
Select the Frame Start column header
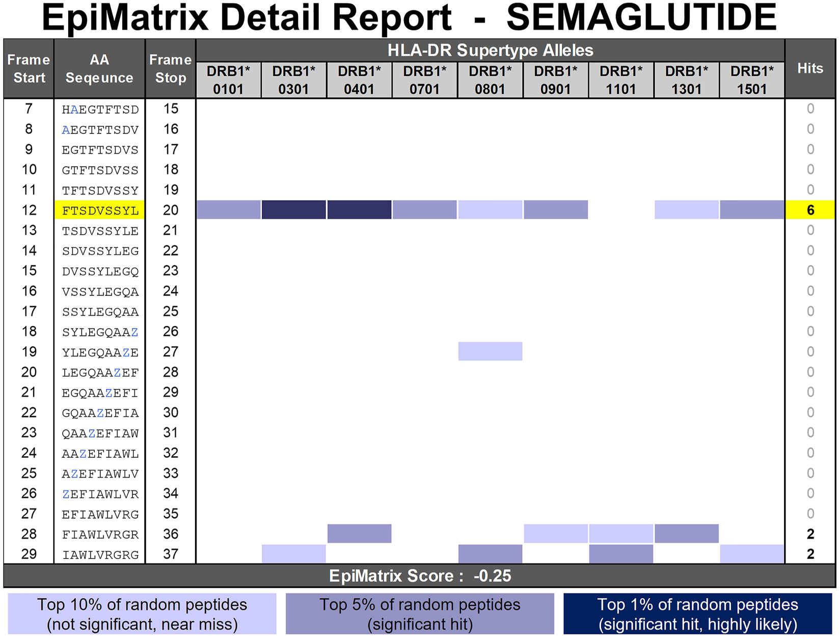point(29,69)
